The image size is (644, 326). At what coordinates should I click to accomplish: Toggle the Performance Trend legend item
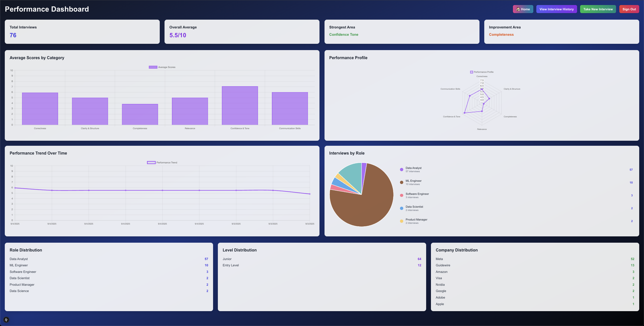tap(162, 163)
